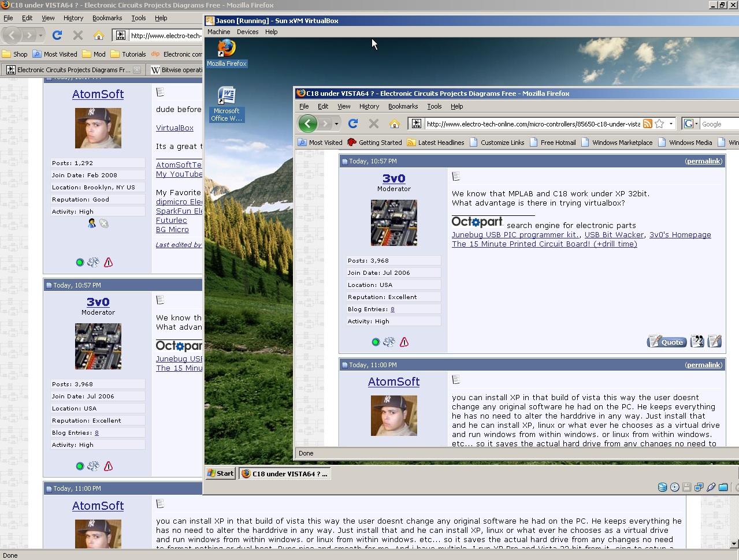
Task: Click the Quote button on 3v0's post
Action: pos(667,342)
